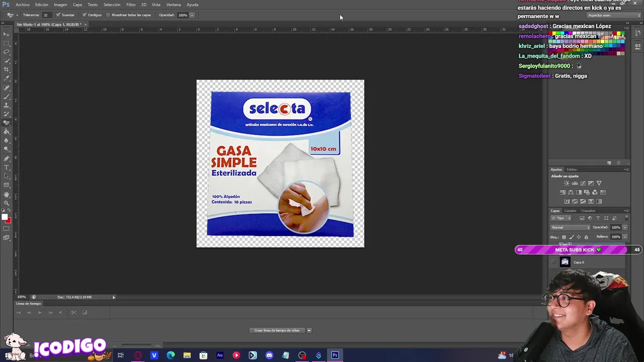The image size is (644, 362).
Task: Select the History Brush tool
Action: point(7,114)
